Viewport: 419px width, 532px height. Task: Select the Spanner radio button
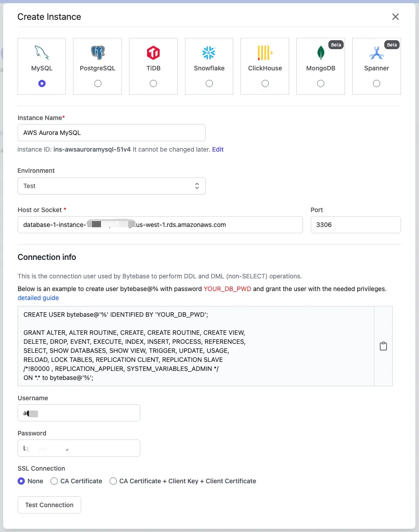coord(376,83)
